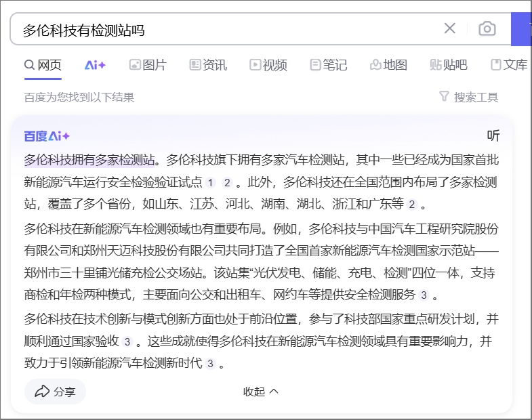Clear the search box with the X icon
This screenshot has width=532, height=420.
tap(449, 28)
